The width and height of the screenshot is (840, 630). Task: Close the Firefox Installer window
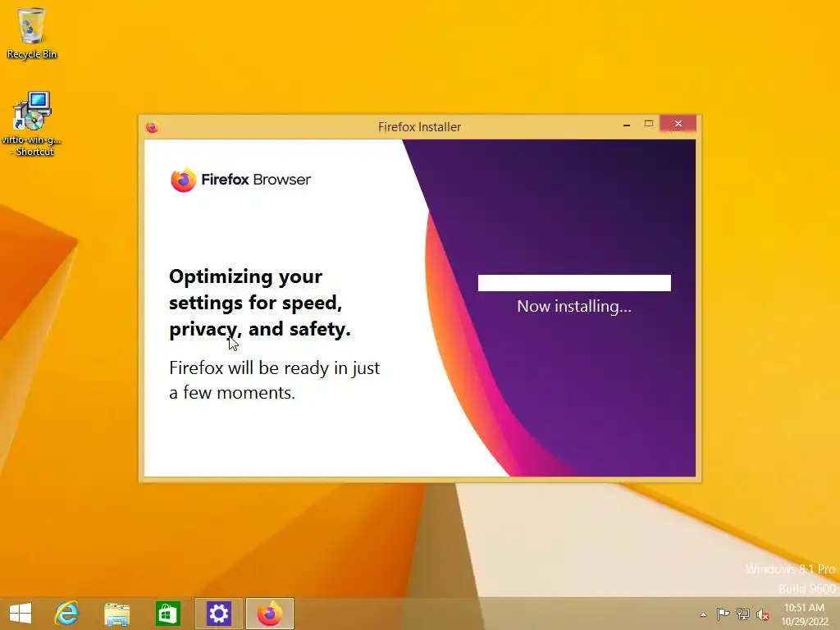tap(678, 124)
